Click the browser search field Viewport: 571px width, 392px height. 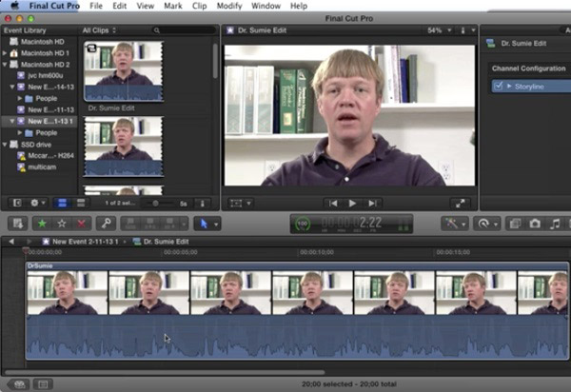(184, 30)
